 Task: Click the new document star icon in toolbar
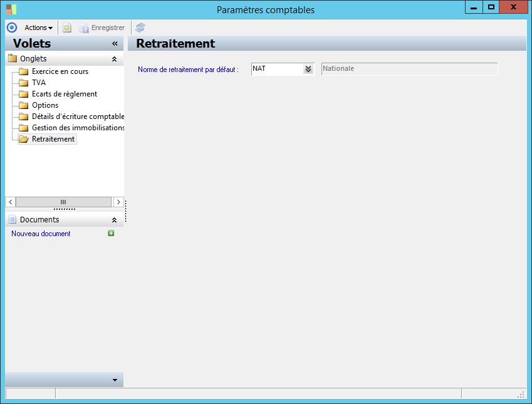click(67, 28)
